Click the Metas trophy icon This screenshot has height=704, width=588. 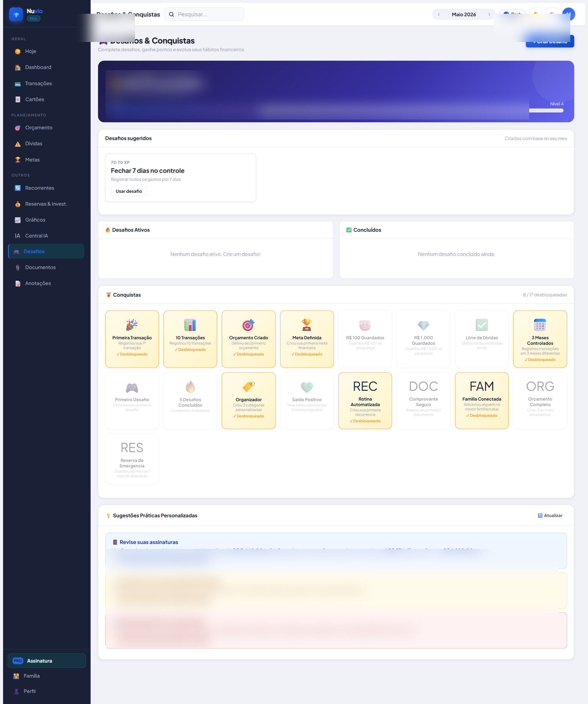coord(18,160)
